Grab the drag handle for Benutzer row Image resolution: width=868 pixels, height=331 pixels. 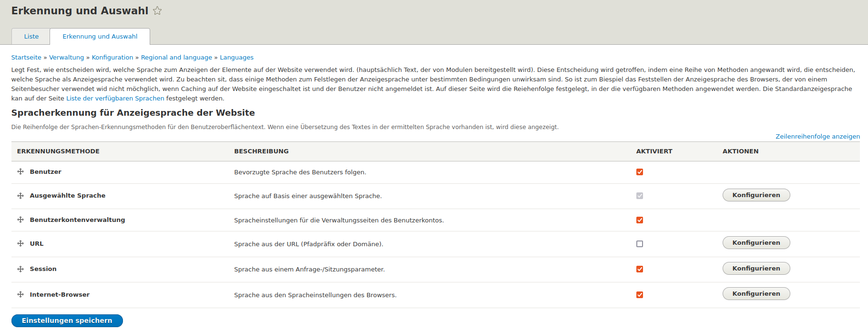pos(20,171)
